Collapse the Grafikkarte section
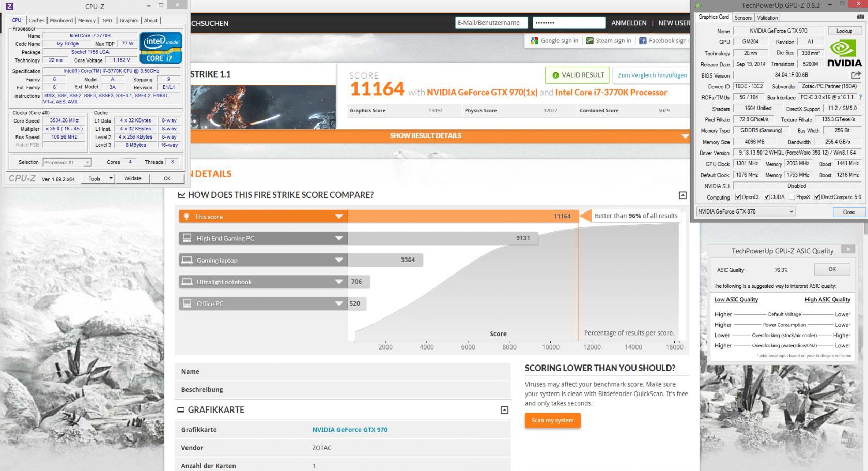The image size is (868, 471). click(x=504, y=410)
